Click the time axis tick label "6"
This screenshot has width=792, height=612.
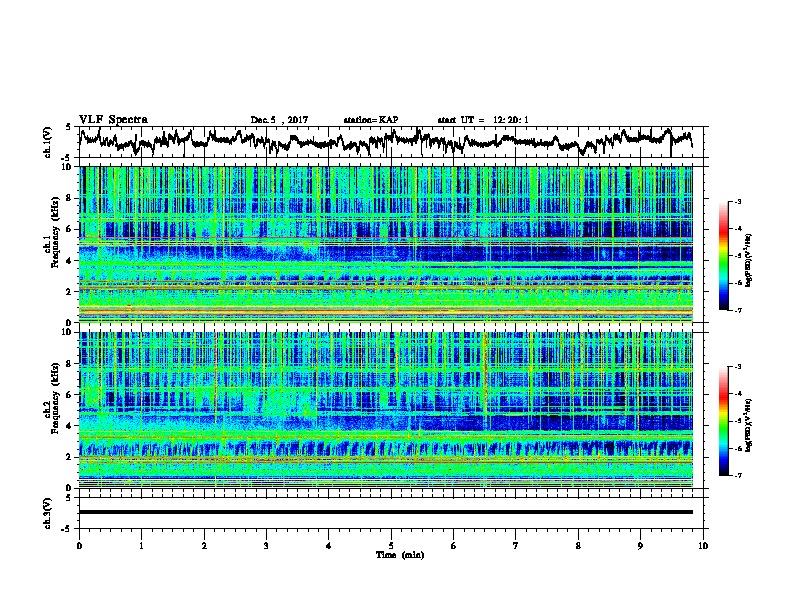(x=454, y=546)
